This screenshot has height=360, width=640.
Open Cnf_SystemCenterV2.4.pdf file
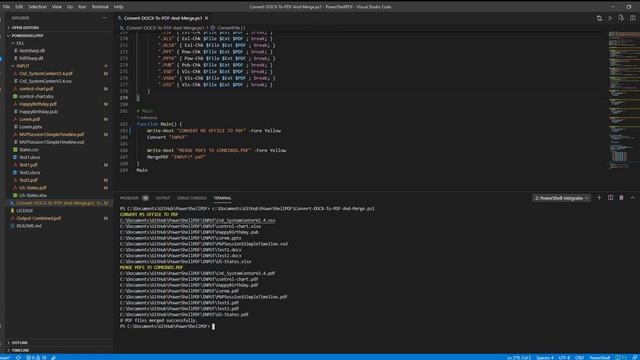[46, 73]
